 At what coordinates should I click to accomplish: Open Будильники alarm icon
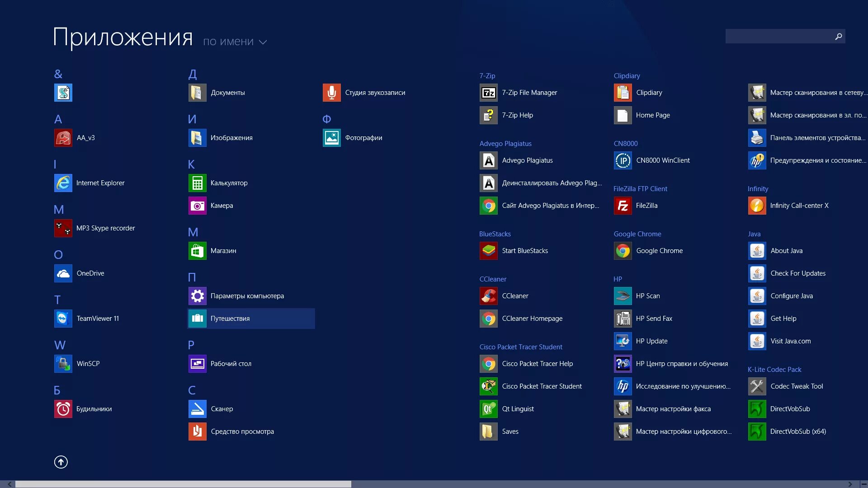coord(63,409)
